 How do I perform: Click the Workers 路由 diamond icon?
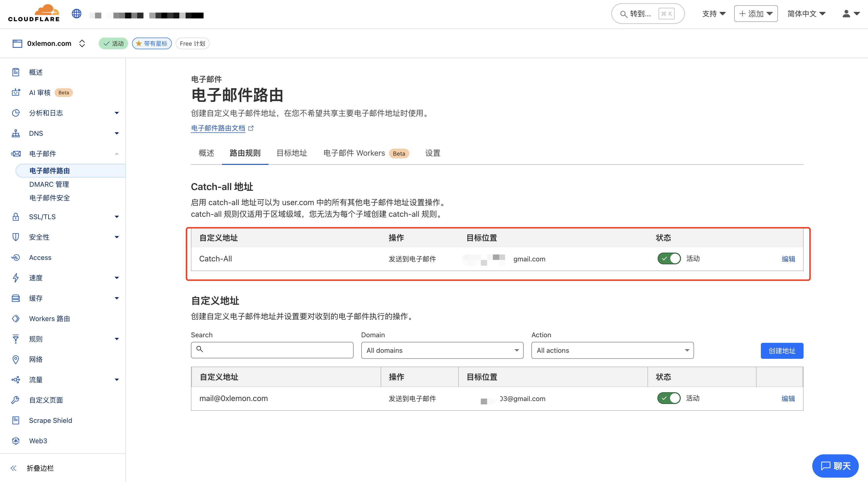[16, 319]
